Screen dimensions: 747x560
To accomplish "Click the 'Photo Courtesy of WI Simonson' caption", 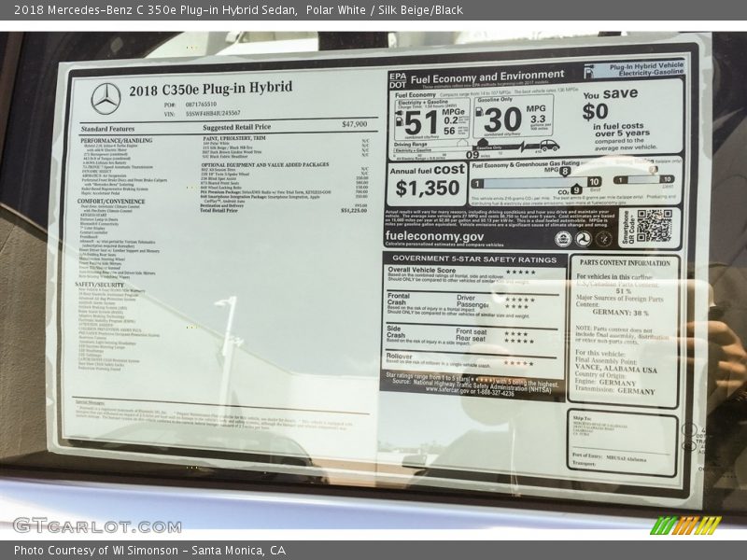I will (x=96, y=551).
